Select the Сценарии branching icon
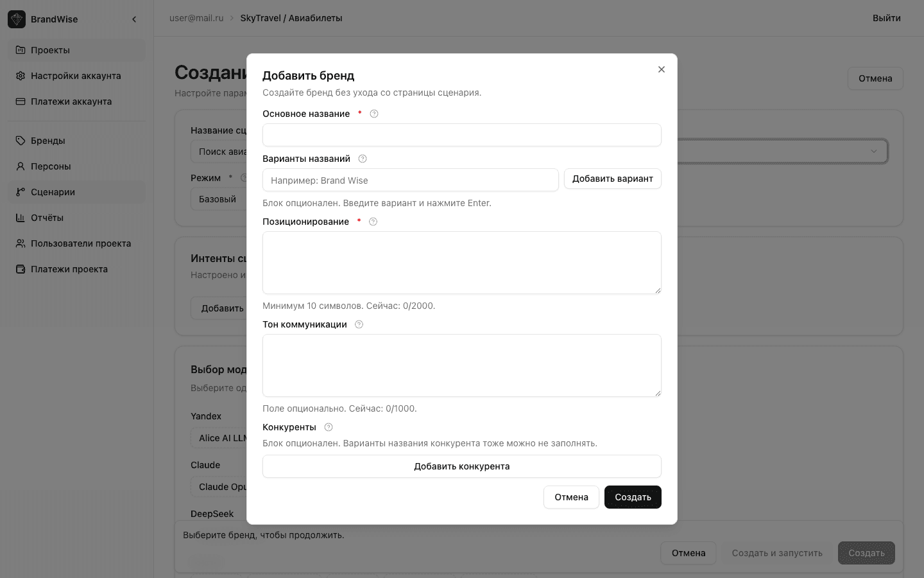The image size is (924, 578). point(20,192)
